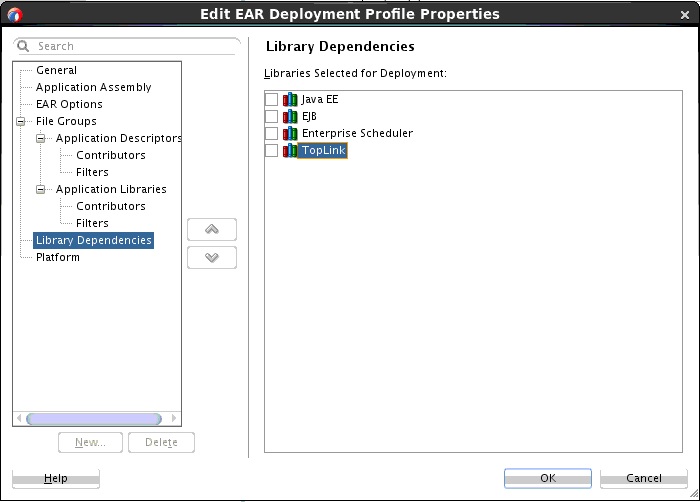Click the tree scrollbar's left arrow

click(x=19, y=418)
